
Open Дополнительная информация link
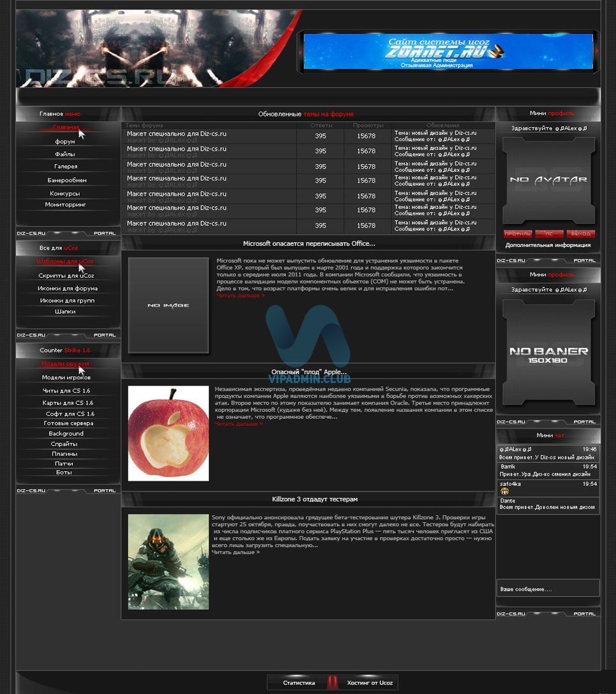point(548,245)
